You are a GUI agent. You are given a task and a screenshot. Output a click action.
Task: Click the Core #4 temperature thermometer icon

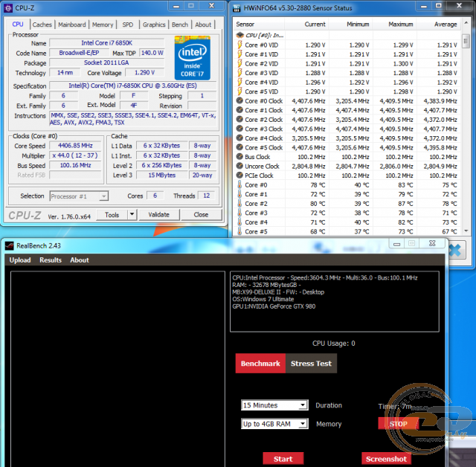pyautogui.click(x=239, y=222)
